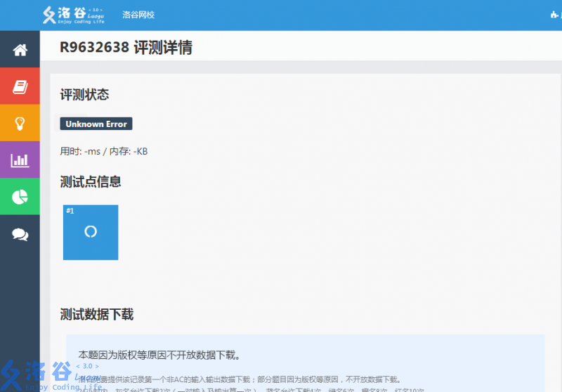The height and width of the screenshot is (392, 562).
Task: Click the Unknown Error status badge
Action: [96, 124]
